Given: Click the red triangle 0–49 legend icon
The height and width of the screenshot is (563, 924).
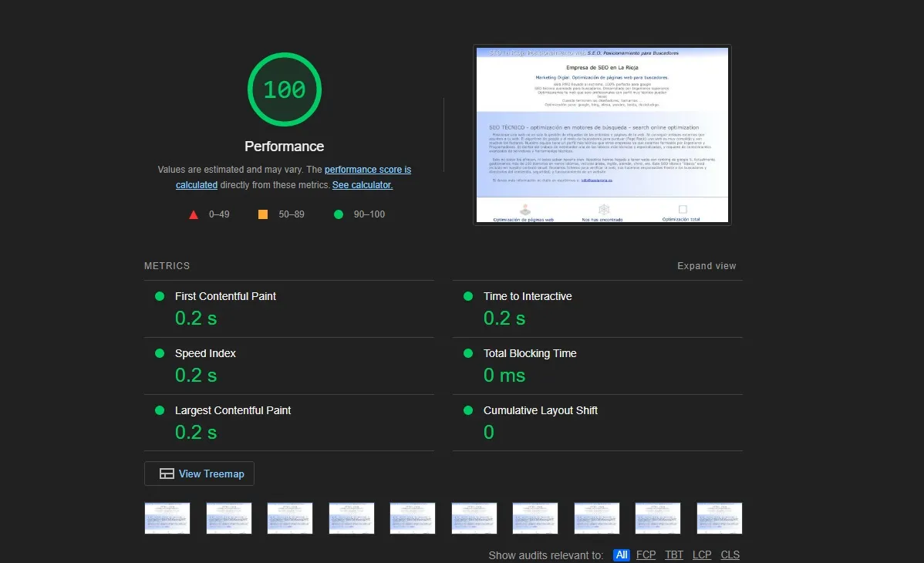Looking at the screenshot, I should (194, 214).
